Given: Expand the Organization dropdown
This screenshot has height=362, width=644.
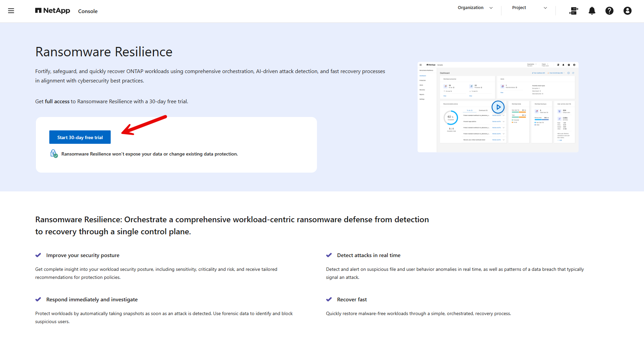Looking at the screenshot, I should [x=475, y=8].
